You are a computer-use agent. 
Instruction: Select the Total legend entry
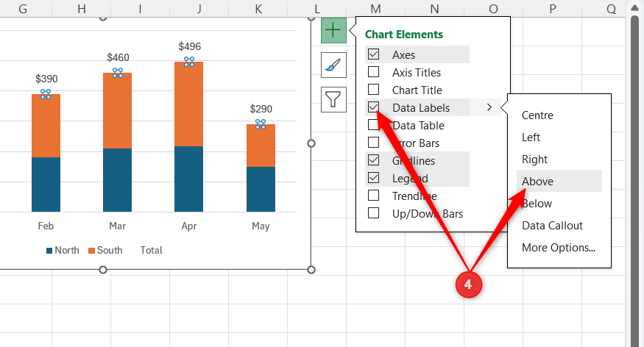[151, 250]
